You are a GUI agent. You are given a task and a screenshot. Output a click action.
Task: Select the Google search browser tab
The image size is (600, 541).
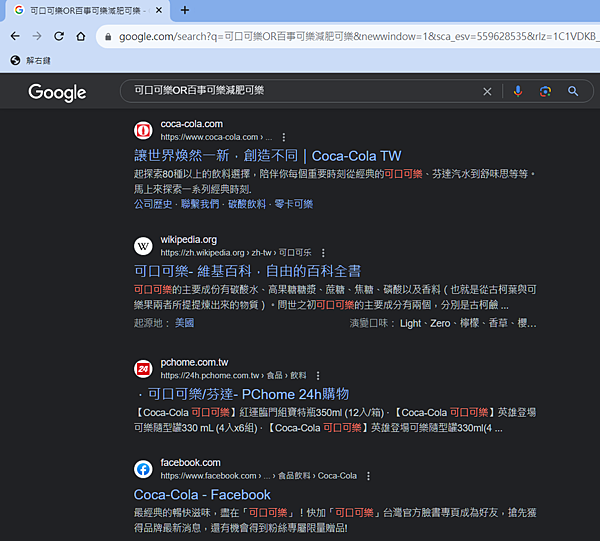pos(87,10)
